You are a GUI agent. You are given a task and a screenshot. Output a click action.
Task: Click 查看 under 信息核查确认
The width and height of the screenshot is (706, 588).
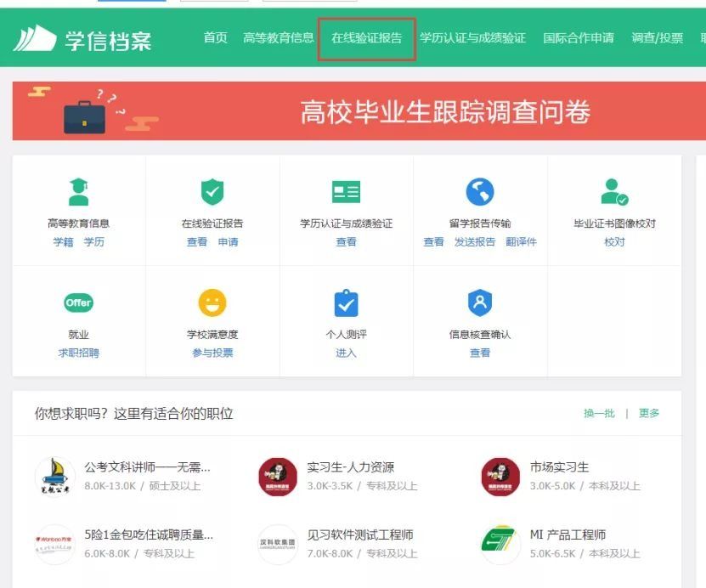[479, 353]
